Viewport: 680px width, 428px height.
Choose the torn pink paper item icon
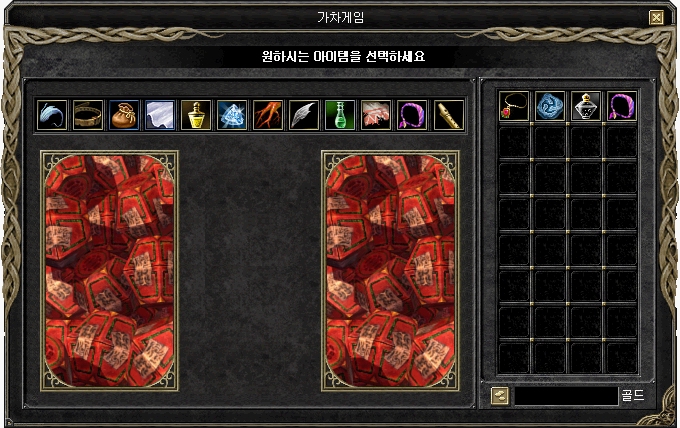click(x=376, y=115)
